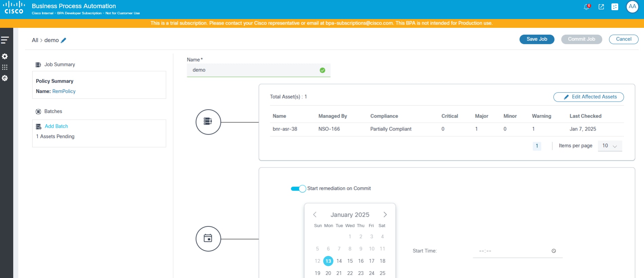Screen dimensions: 644x278
Task: Select January 17 in calendar
Action: (x=372, y=261)
